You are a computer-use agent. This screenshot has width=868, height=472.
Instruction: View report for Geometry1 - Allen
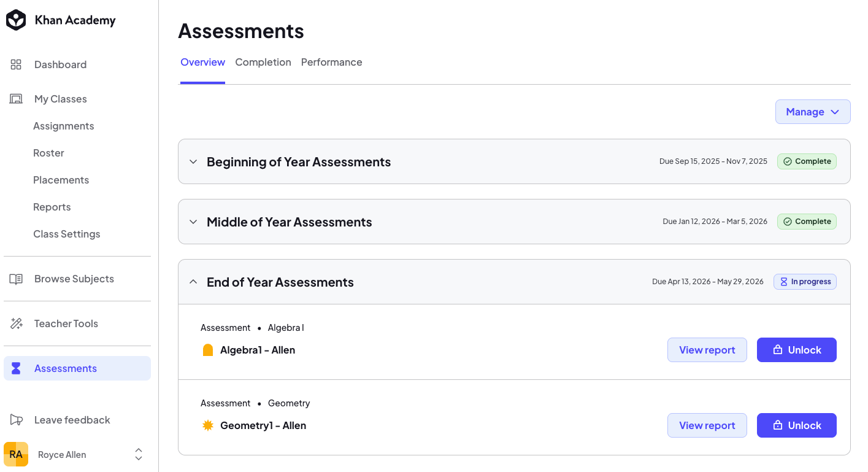coord(707,425)
